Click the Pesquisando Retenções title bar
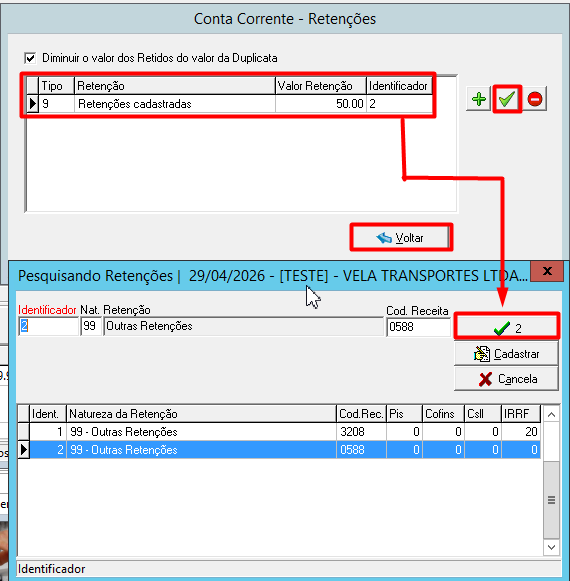 click(272, 276)
